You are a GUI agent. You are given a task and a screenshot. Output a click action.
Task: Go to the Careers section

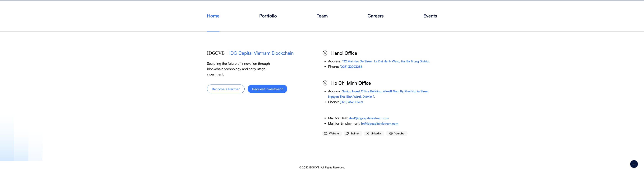[x=375, y=16]
